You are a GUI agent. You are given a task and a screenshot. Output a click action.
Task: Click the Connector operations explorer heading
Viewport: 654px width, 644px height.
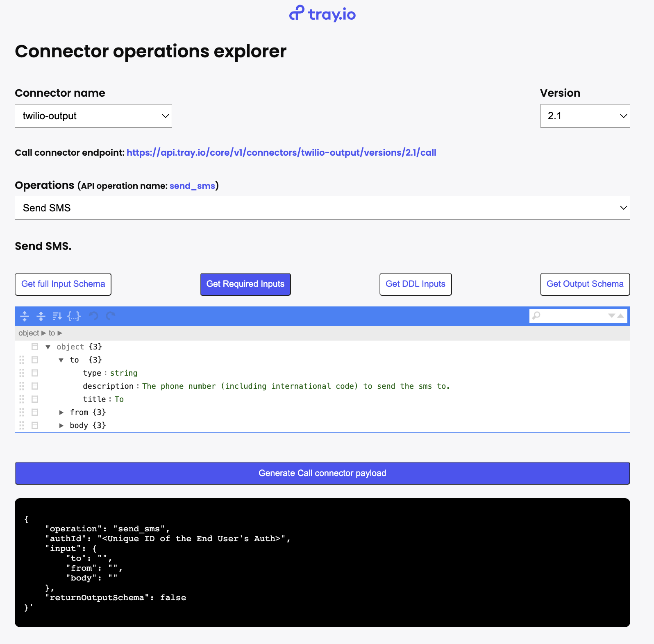pyautogui.click(x=151, y=51)
